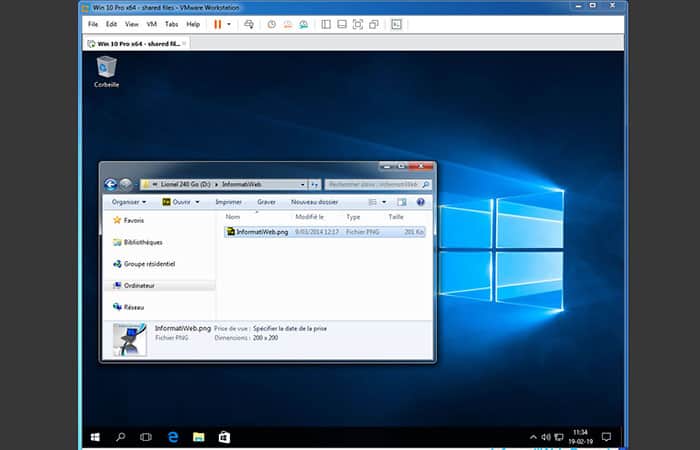Select Ordinateur in the navigation pane
Image resolution: width=700 pixels, height=450 pixels.
click(134, 286)
